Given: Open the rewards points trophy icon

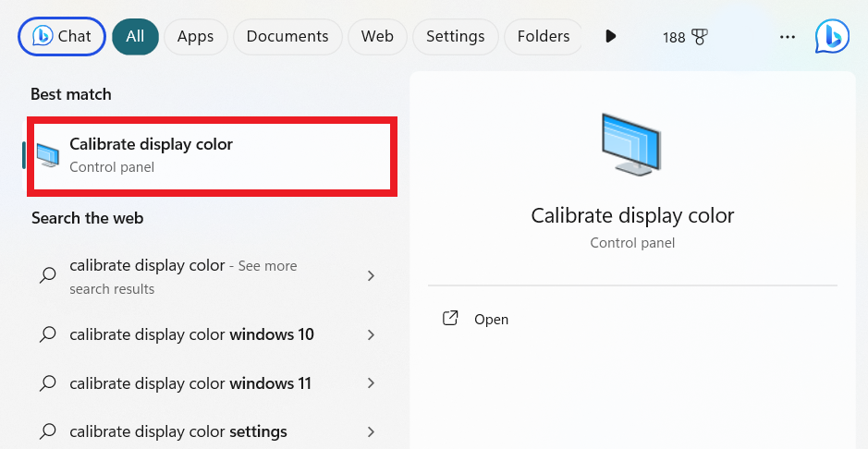Looking at the screenshot, I should [x=700, y=37].
